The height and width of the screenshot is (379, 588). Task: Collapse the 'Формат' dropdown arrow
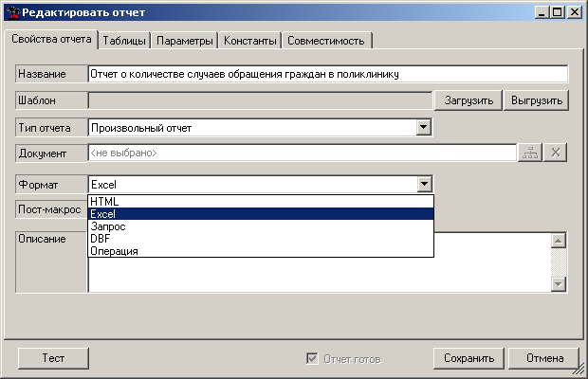tap(424, 185)
